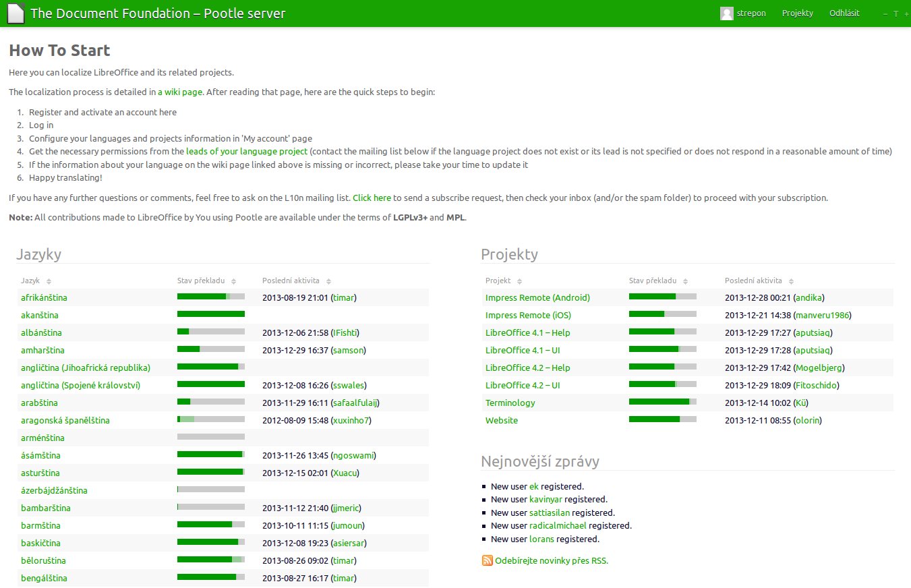
Task: Open Impress Remote (iOS) project
Action: (x=528, y=315)
